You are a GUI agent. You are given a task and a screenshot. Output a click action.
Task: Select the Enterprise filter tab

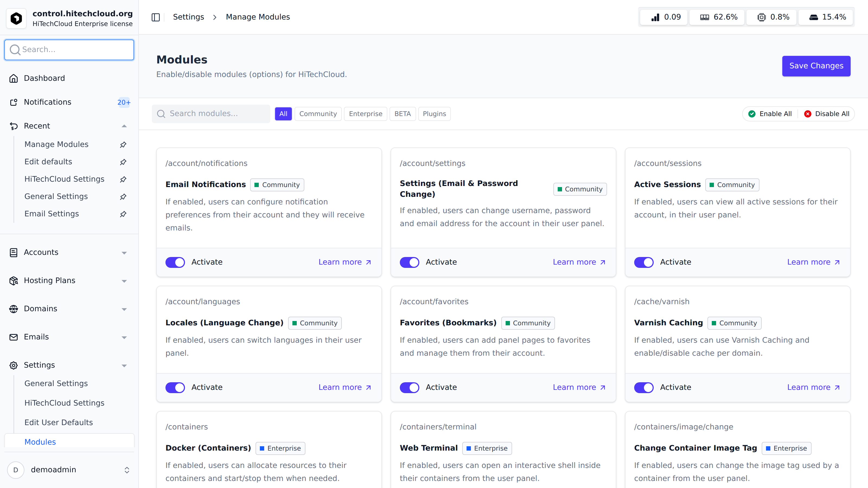coord(366,114)
